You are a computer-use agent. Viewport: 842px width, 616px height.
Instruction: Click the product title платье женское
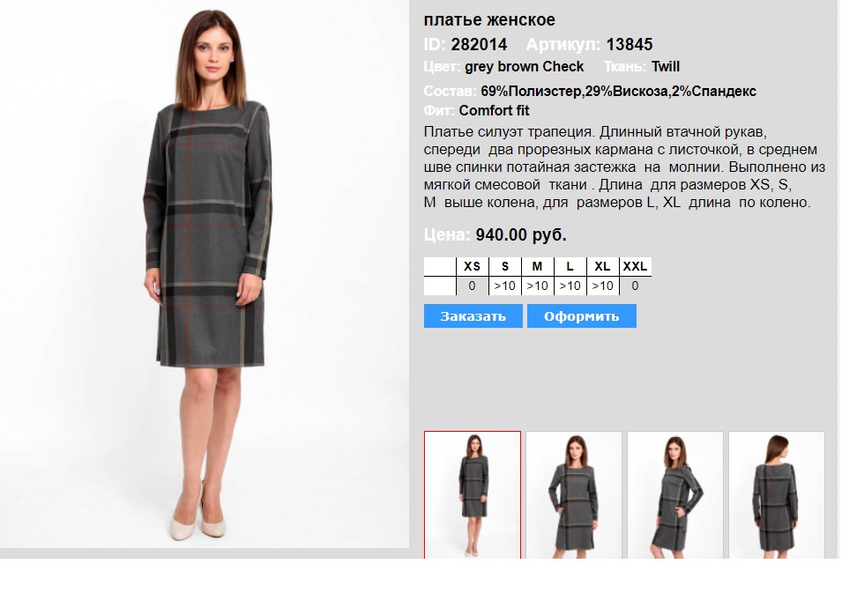coord(489,20)
